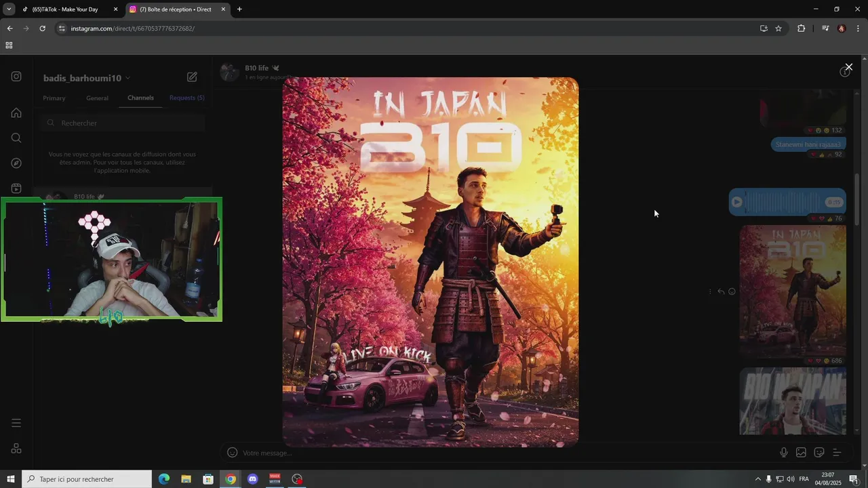The width and height of the screenshot is (868, 488).
Task: View reactions count 76 under voice message
Action: click(827, 218)
